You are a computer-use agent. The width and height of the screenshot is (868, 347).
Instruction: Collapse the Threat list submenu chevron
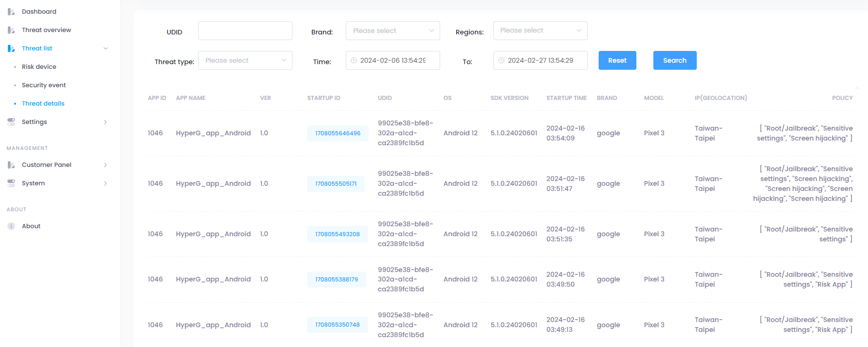pos(106,49)
